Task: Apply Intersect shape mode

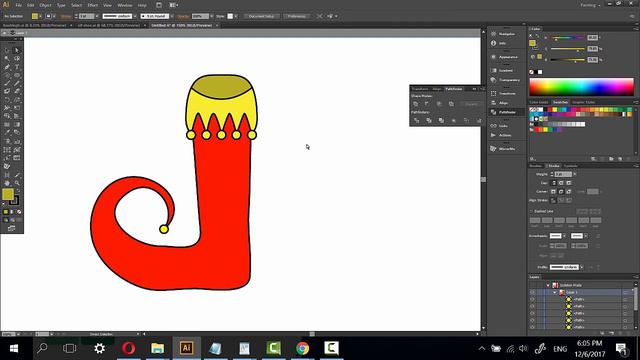Action: click(439, 104)
